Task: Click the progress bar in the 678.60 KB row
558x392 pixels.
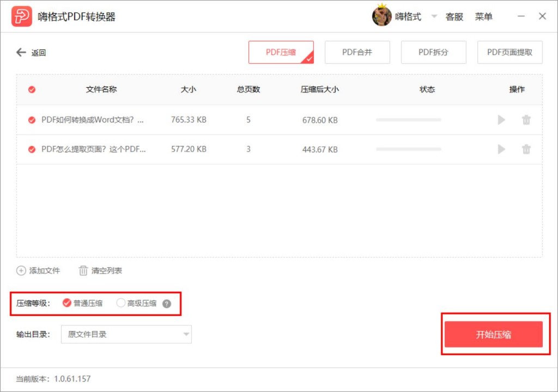Action: [x=409, y=120]
